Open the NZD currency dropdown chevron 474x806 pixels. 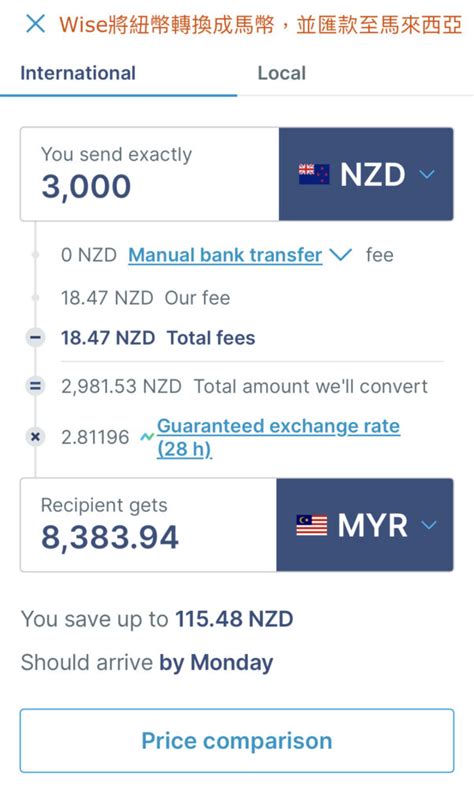pos(427,174)
